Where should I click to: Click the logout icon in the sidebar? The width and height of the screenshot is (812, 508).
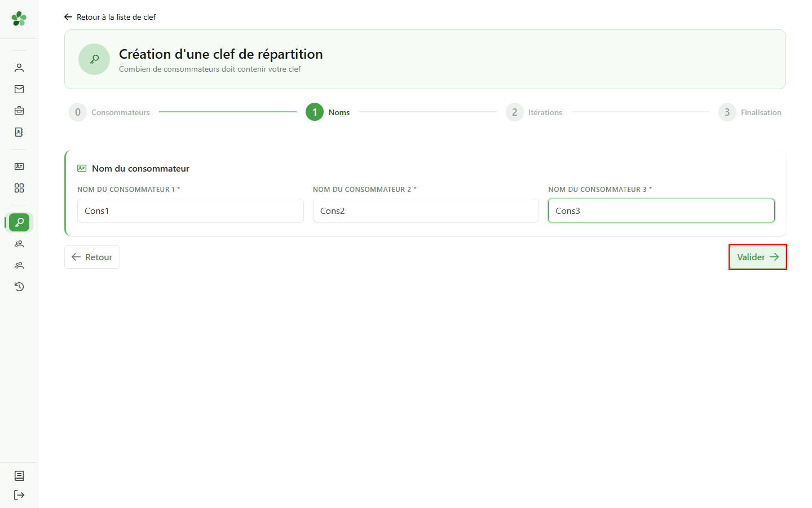[19, 495]
